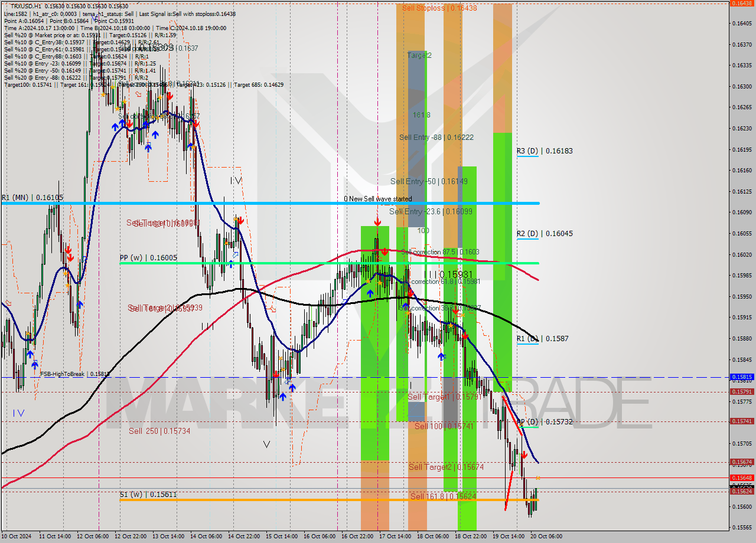
Task: Select the Sell Entry -23.6 | 0.16099 label
Action: point(431,211)
